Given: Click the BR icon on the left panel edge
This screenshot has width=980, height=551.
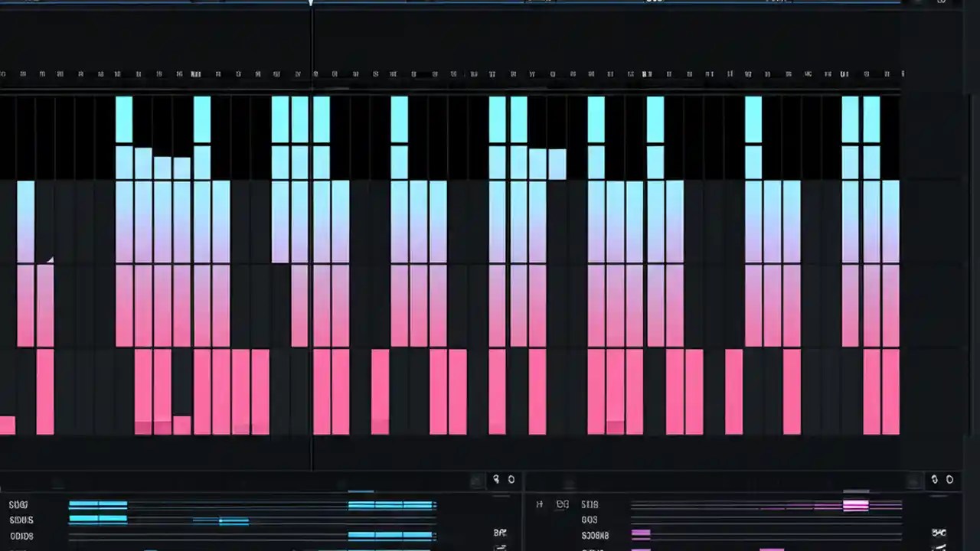Looking at the screenshot, I should pyautogui.click(x=499, y=532).
